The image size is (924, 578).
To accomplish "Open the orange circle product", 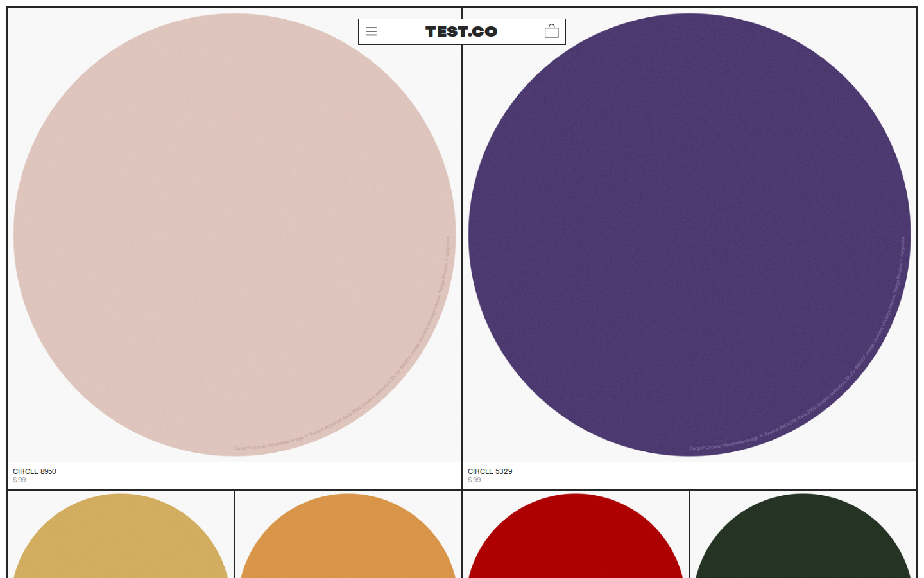I will point(348,536).
